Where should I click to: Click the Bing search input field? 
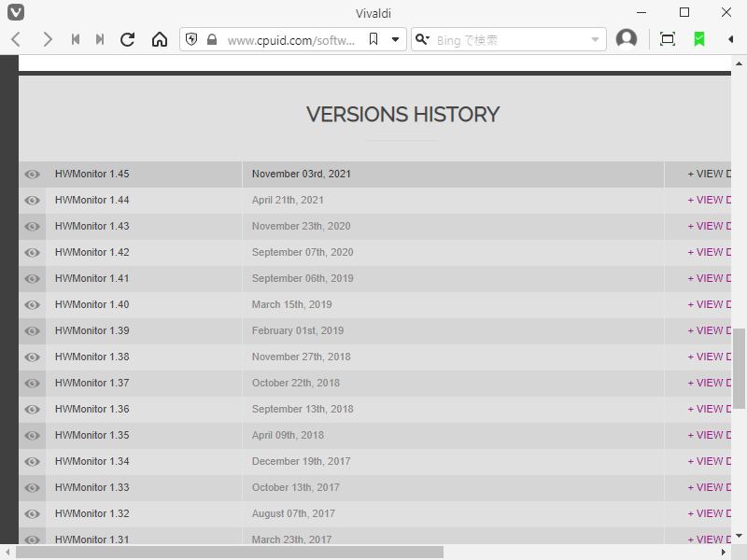pyautogui.click(x=510, y=40)
